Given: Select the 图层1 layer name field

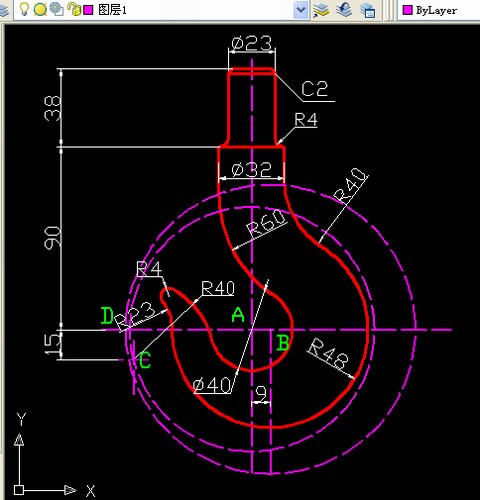Looking at the screenshot, I should (113, 10).
